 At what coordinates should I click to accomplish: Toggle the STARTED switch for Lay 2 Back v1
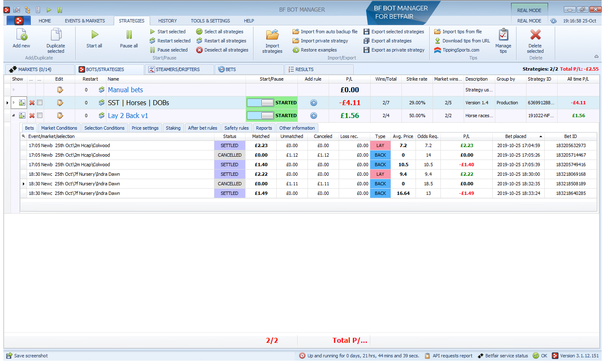coord(261,116)
